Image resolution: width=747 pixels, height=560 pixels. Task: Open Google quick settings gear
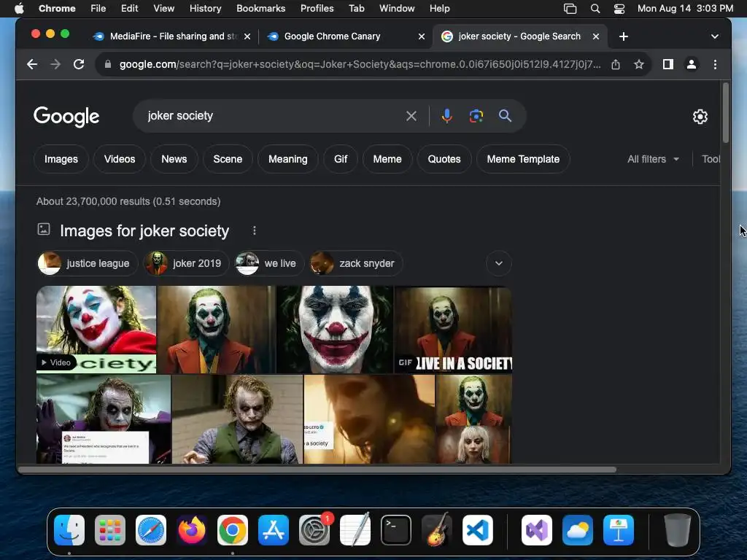pyautogui.click(x=700, y=117)
